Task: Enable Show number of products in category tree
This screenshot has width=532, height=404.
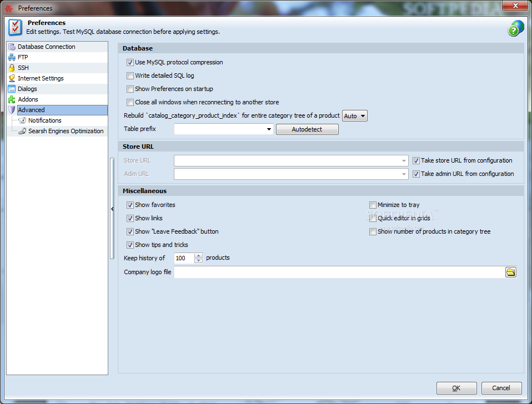Action: [x=373, y=231]
